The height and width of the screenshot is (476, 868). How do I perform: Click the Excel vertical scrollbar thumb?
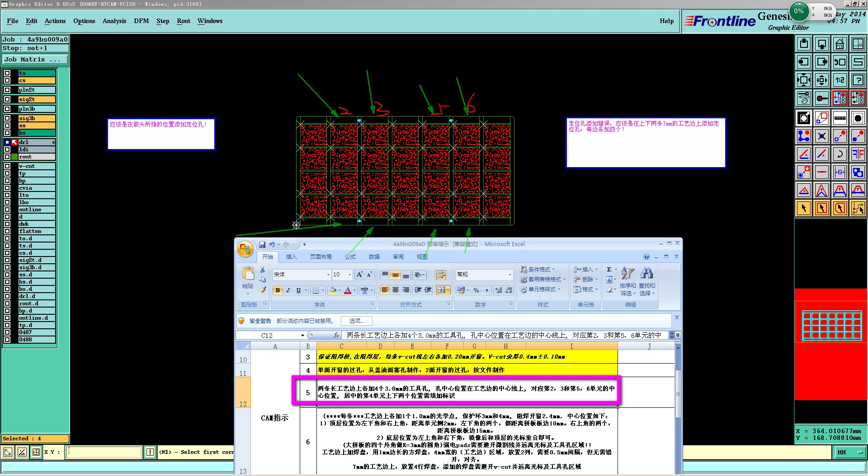(x=678, y=393)
